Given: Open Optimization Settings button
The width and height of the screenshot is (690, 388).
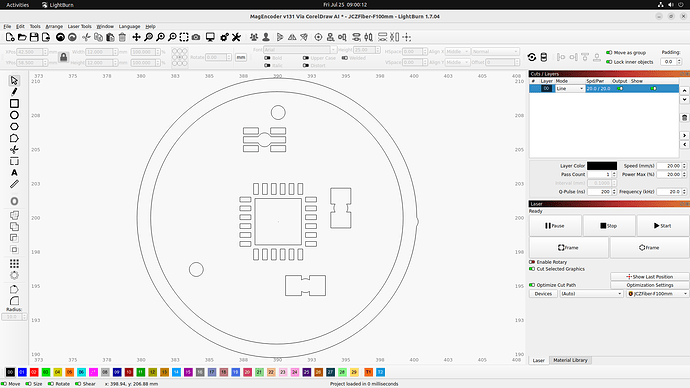Looking at the screenshot, I should click(x=650, y=285).
